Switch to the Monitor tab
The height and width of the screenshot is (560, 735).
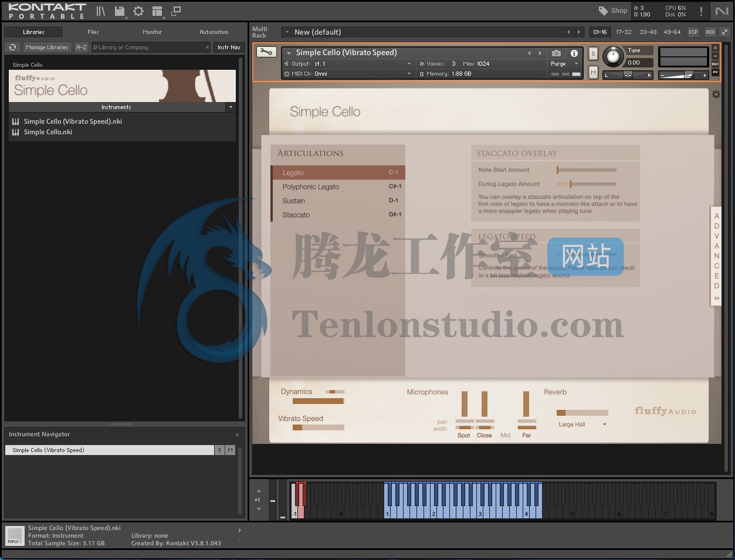152,32
